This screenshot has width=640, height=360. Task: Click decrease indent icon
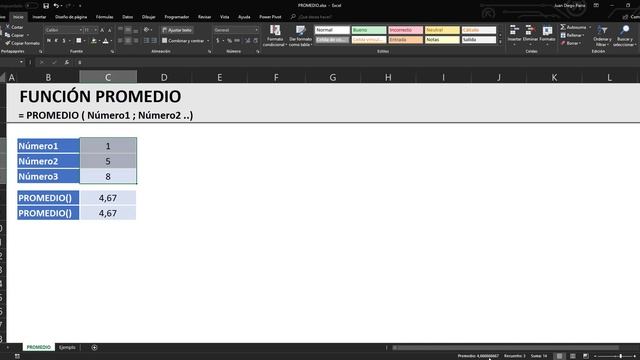[x=146, y=41]
